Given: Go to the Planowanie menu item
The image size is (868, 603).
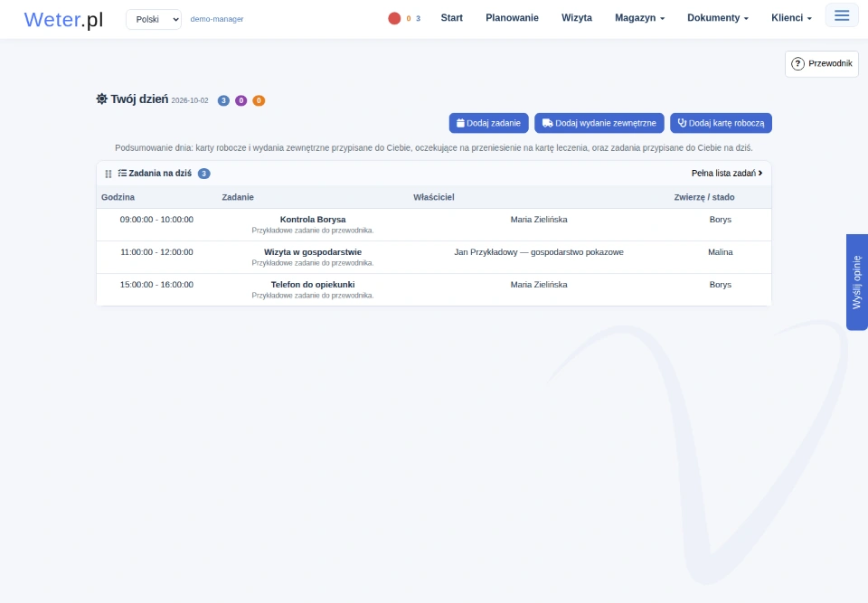Looking at the screenshot, I should (x=512, y=18).
